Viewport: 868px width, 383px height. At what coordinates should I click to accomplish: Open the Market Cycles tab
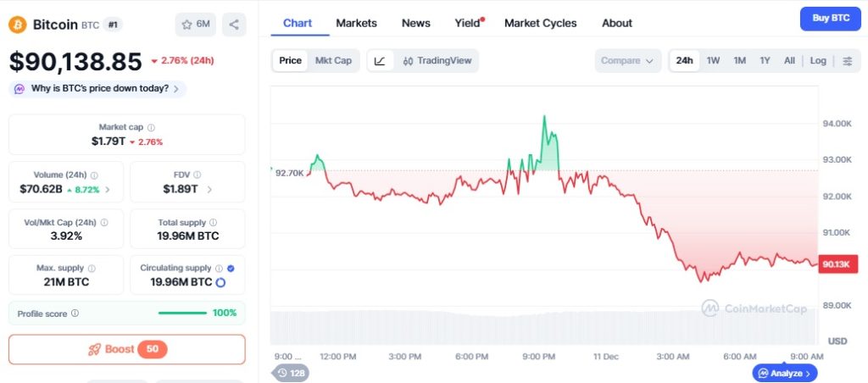540,23
